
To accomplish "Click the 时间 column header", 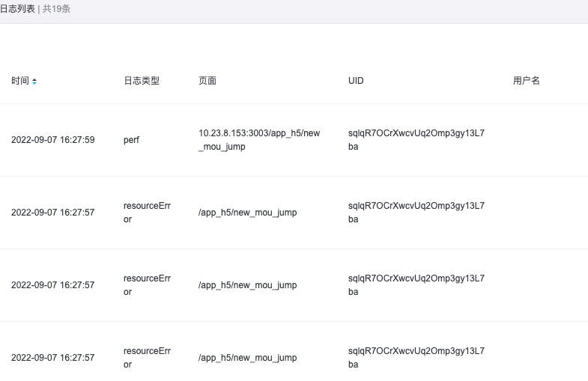I will point(20,81).
